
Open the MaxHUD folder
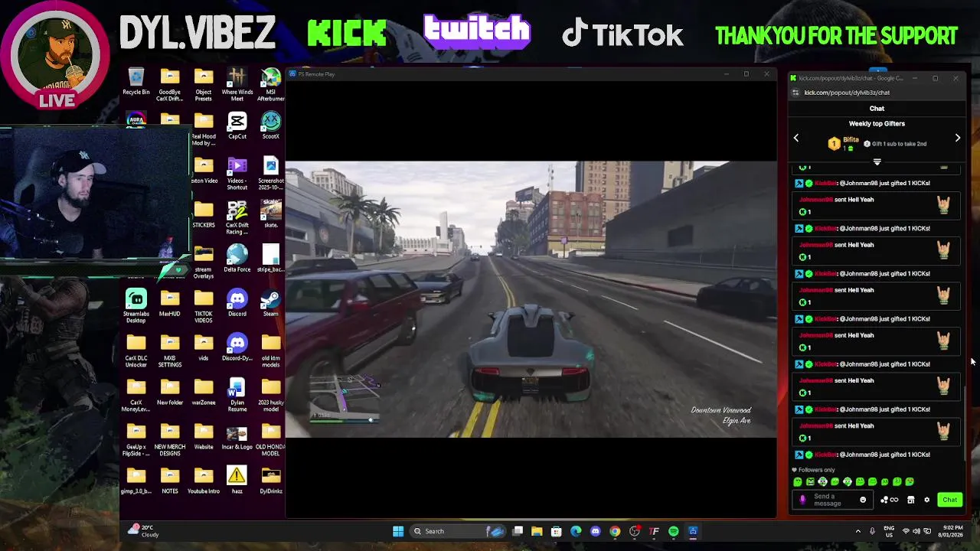tap(170, 303)
